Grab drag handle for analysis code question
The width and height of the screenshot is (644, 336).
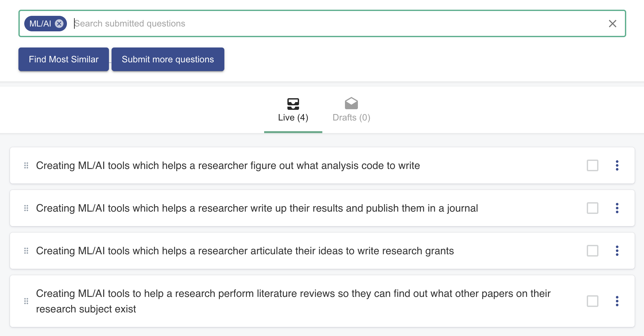[26, 165]
